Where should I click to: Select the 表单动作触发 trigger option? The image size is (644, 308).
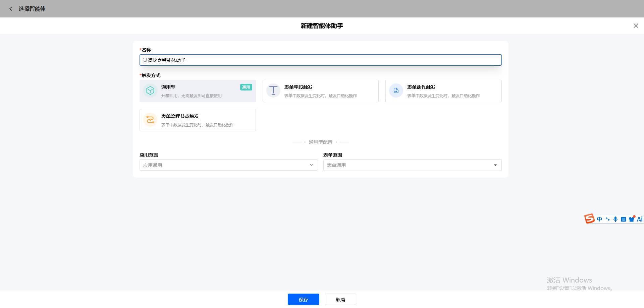click(x=443, y=91)
